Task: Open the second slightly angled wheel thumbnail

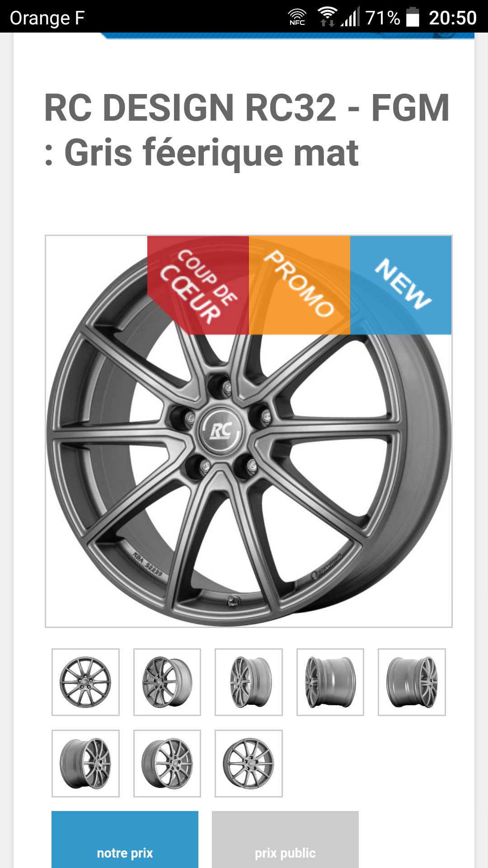Action: click(167, 682)
